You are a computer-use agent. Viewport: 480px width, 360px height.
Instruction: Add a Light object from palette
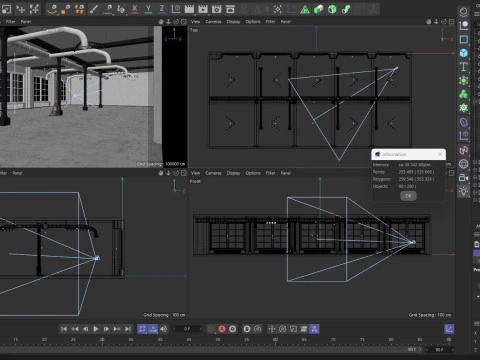click(463, 191)
